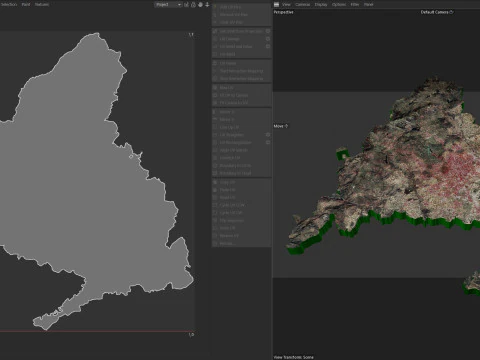Open the UV Rectangularize settings gear
This screenshot has height=360, width=480.
tap(268, 142)
